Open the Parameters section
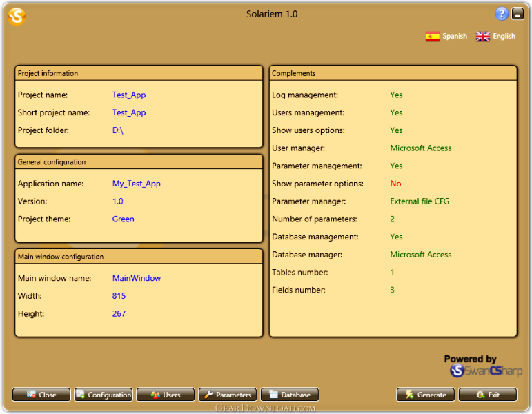Viewport: 532px width, 414px height. point(228,395)
